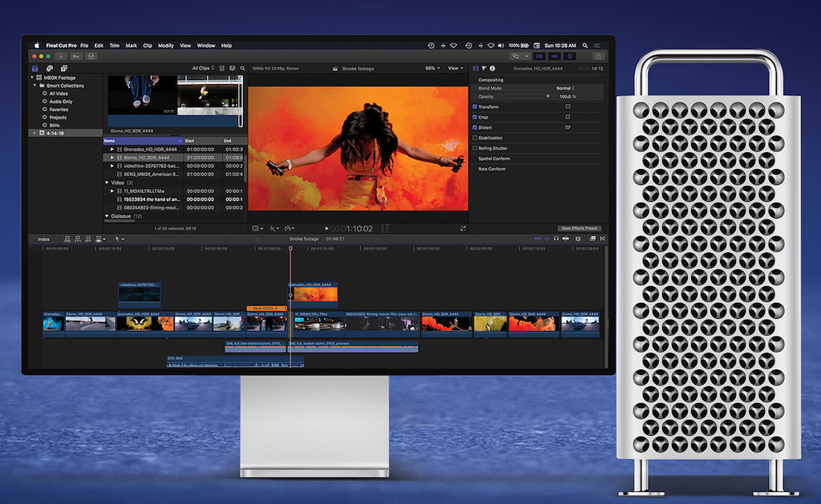Open the Mark menu

pyautogui.click(x=131, y=46)
